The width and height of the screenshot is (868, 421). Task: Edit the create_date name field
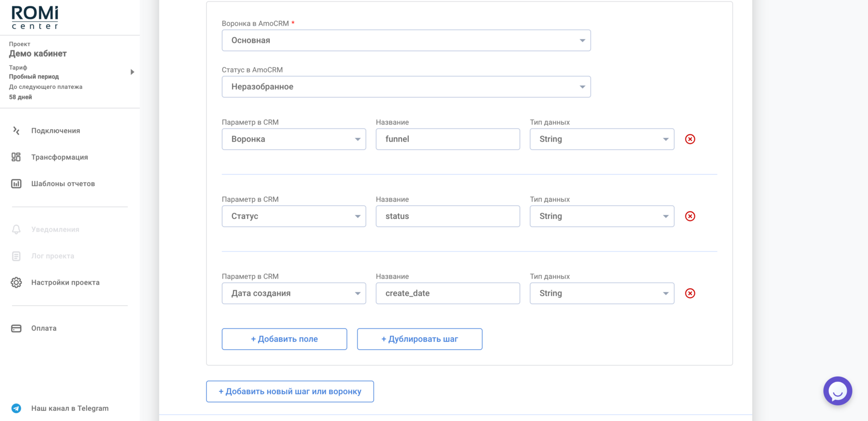(x=448, y=293)
